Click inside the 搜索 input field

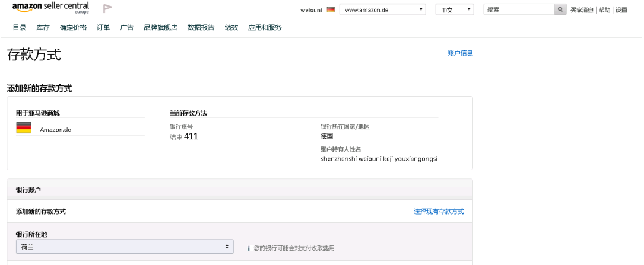(x=519, y=9)
